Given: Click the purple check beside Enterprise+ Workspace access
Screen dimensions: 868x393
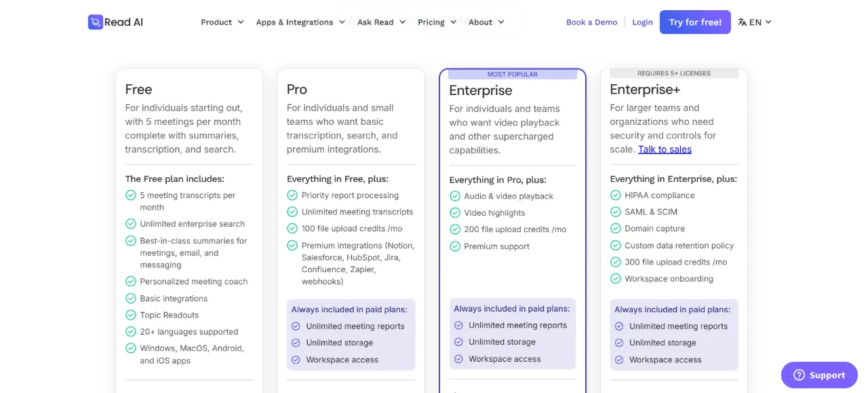Looking at the screenshot, I should [619, 360].
